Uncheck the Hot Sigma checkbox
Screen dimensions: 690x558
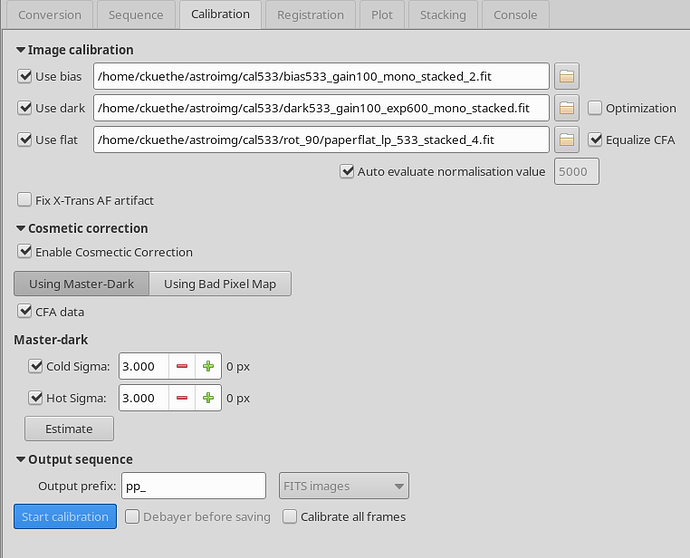35,397
